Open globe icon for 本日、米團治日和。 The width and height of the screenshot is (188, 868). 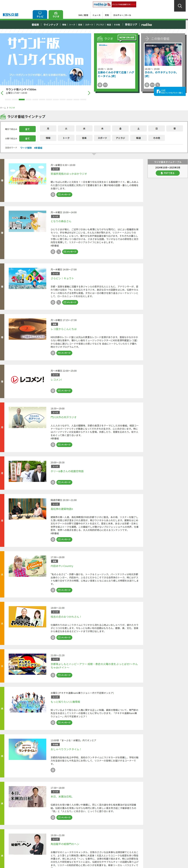(x=53, y=818)
